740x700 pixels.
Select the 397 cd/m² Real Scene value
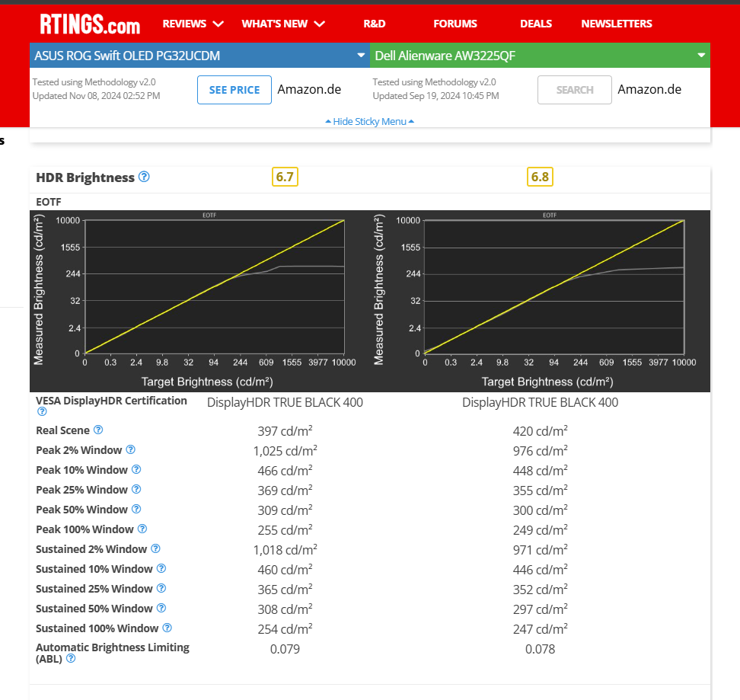tap(285, 431)
